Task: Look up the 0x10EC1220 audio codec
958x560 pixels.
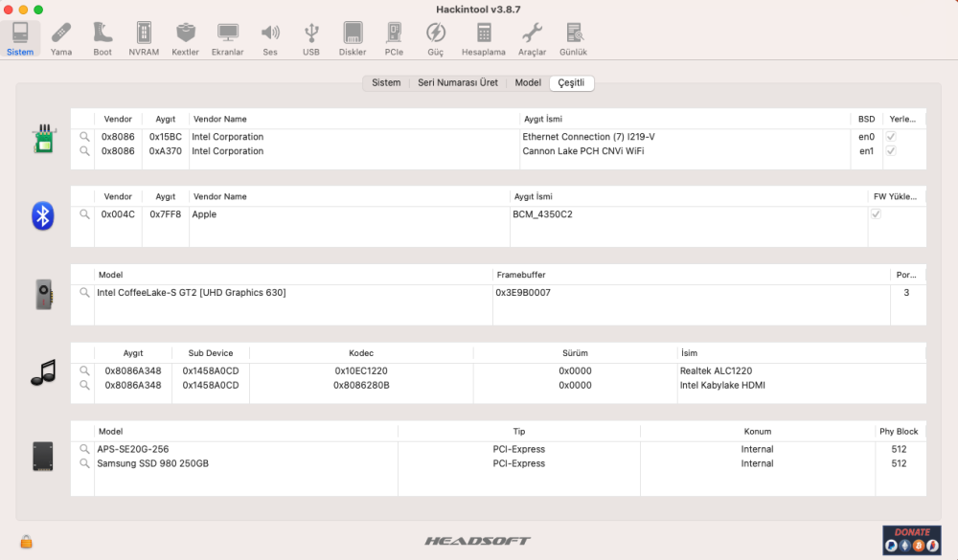Action: pyautogui.click(x=84, y=370)
